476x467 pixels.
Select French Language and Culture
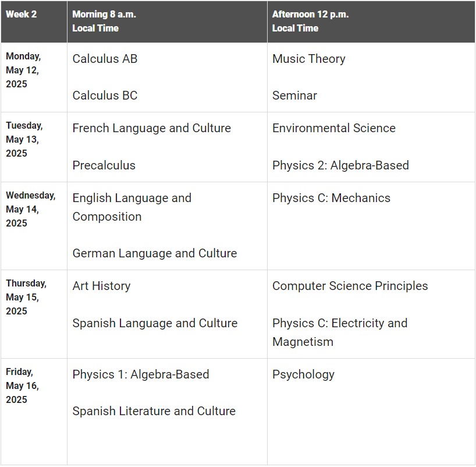click(151, 128)
